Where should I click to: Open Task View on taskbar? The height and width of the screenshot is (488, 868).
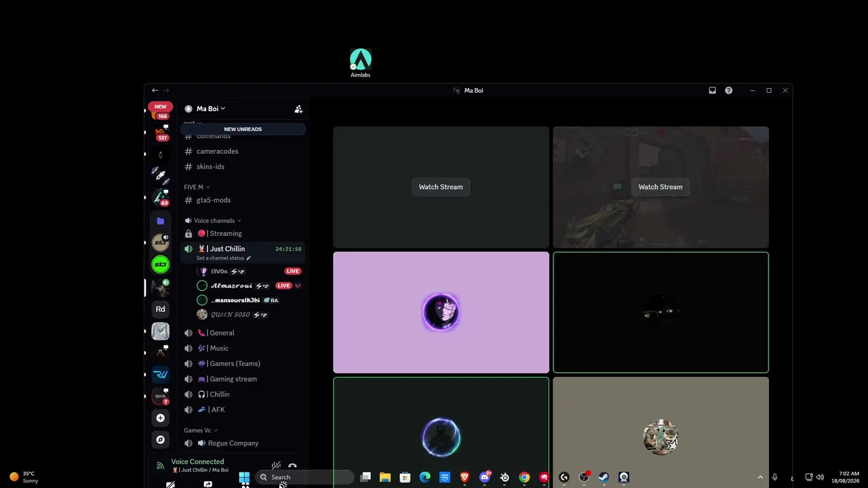(366, 477)
